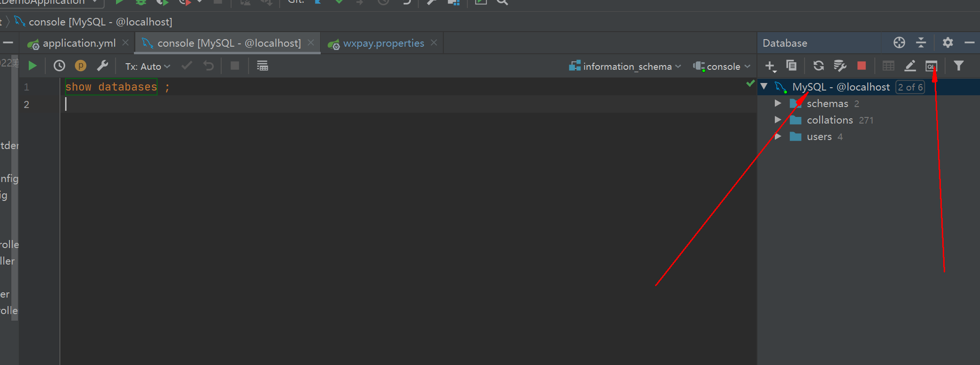Open the console session dropdown
980x365 pixels.
pos(722,66)
